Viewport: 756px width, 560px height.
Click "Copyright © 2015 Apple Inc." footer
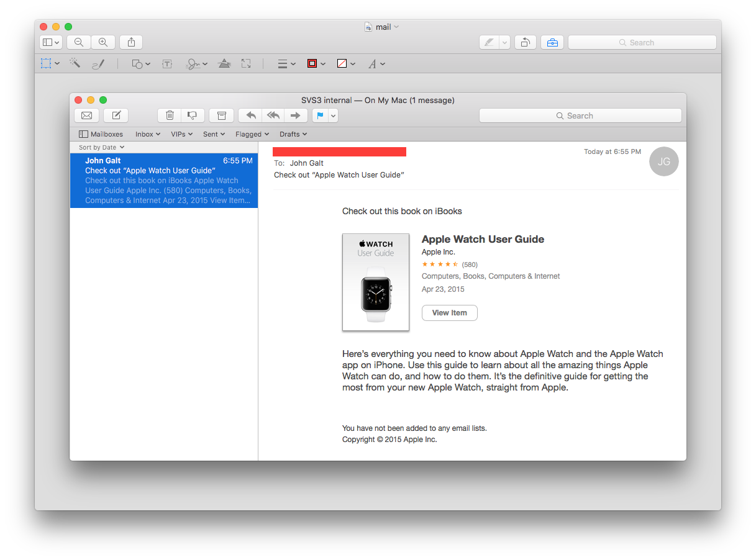(389, 440)
